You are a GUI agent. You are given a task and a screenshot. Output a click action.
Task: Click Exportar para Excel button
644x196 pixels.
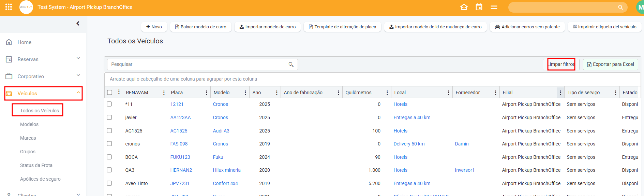(x=610, y=65)
